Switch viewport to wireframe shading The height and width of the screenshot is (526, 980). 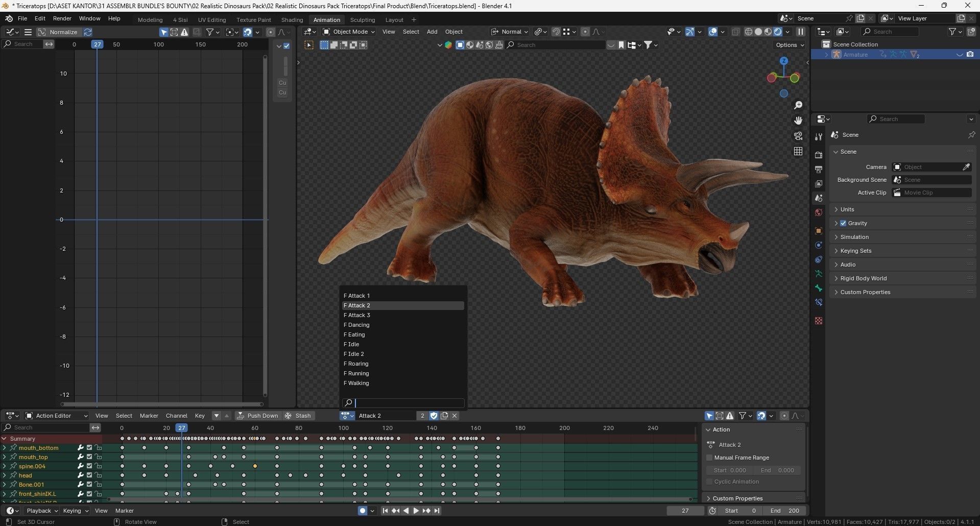(x=749, y=32)
